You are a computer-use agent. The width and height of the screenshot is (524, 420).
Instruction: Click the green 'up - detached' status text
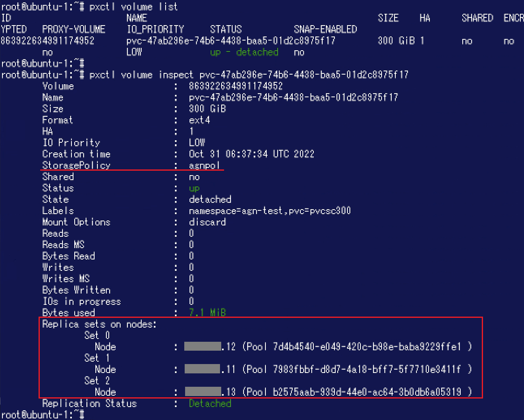tap(244, 52)
